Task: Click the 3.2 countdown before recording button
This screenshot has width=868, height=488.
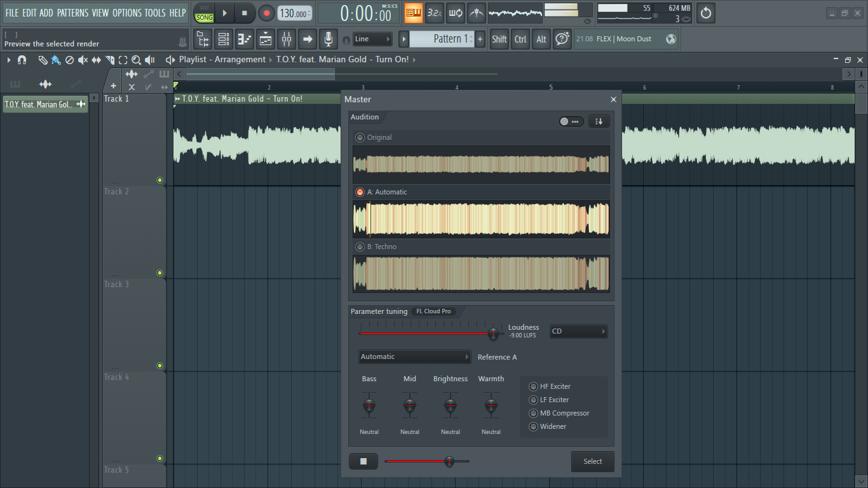Action: click(435, 13)
